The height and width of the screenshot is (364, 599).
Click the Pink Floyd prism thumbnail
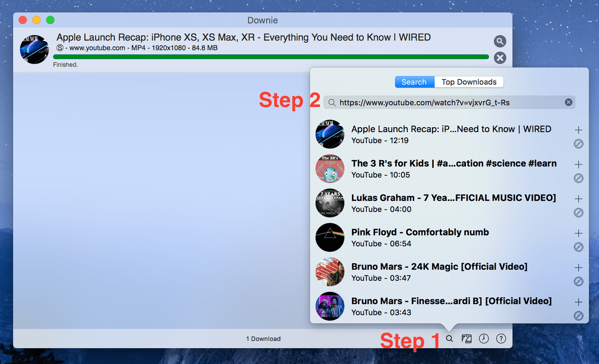tap(330, 237)
